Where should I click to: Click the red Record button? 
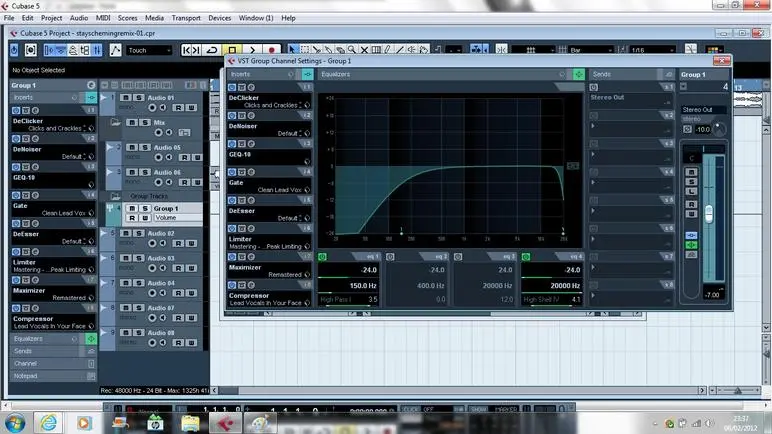pos(271,50)
